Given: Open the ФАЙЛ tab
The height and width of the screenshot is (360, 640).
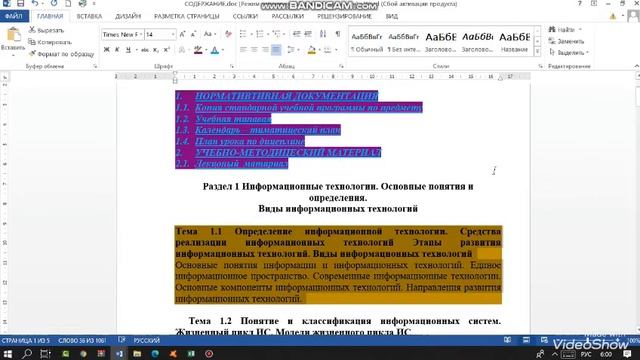Looking at the screenshot, I should coord(14,16).
